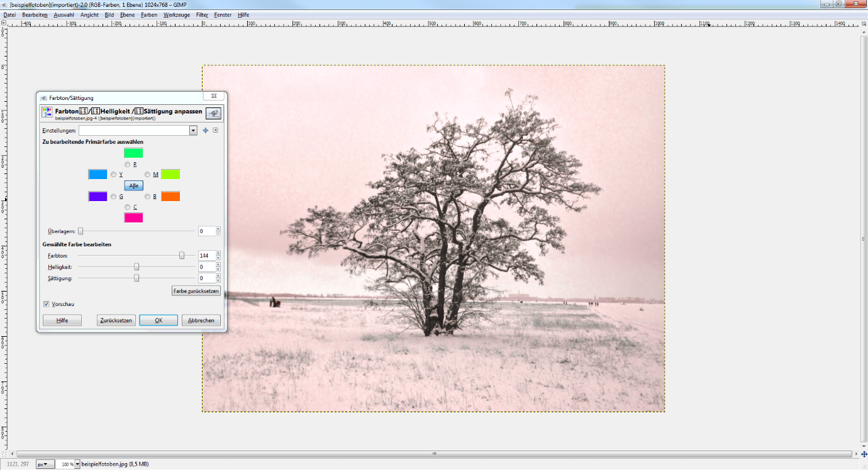
Task: Open the Filter menu
Action: [x=202, y=14]
